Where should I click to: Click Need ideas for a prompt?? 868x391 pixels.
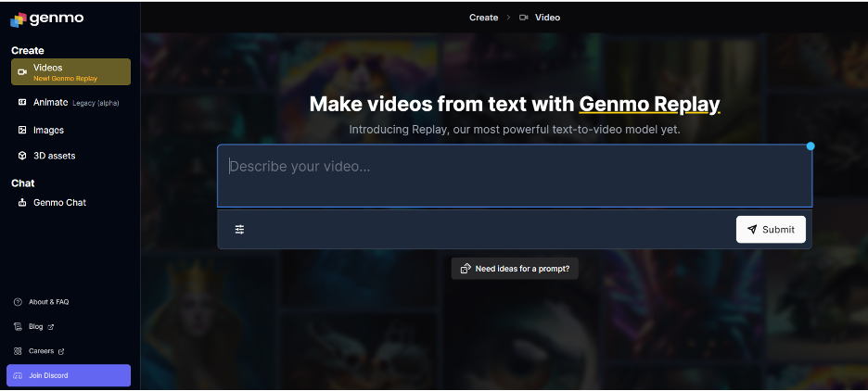(515, 269)
